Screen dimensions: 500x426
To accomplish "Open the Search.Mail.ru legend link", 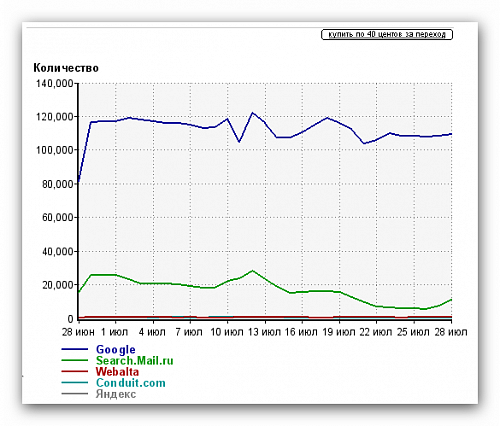I will pyautogui.click(x=134, y=361).
